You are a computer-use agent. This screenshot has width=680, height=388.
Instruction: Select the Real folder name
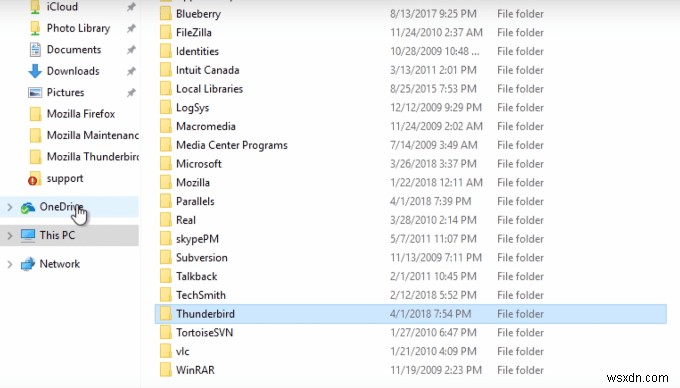(x=186, y=220)
